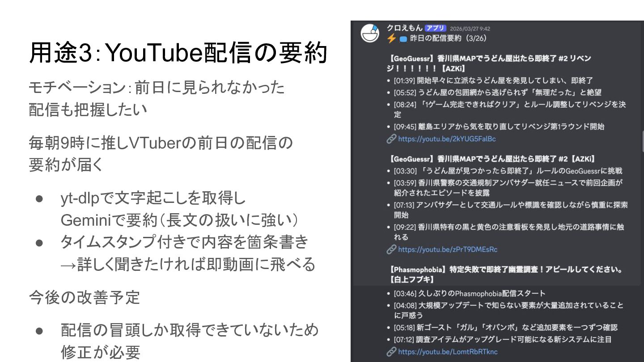
Task: Click the アプリ badge next to the username
Action: (x=435, y=28)
